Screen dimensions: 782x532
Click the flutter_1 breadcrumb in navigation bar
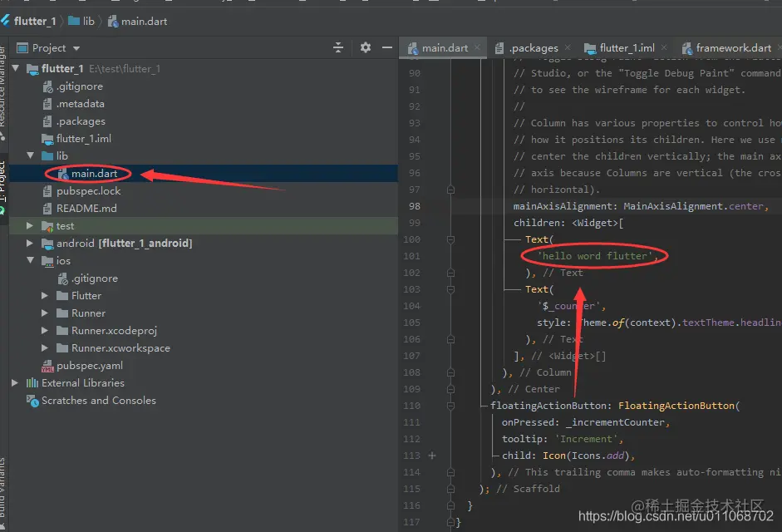point(34,21)
